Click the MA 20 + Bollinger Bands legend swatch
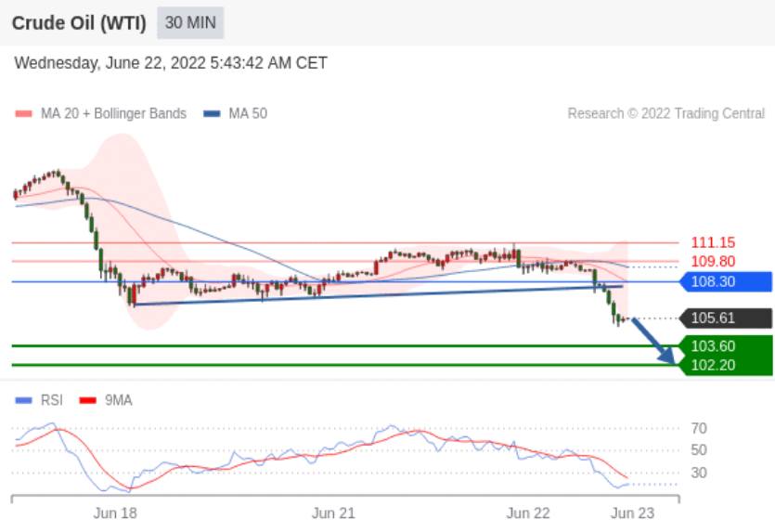Image resolution: width=775 pixels, height=532 pixels. click(x=24, y=113)
